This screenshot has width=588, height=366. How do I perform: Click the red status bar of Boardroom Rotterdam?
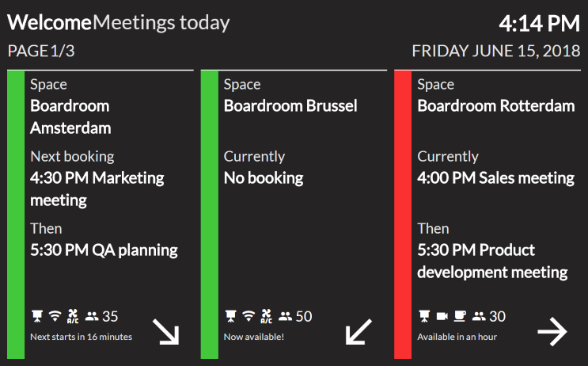pos(403,214)
